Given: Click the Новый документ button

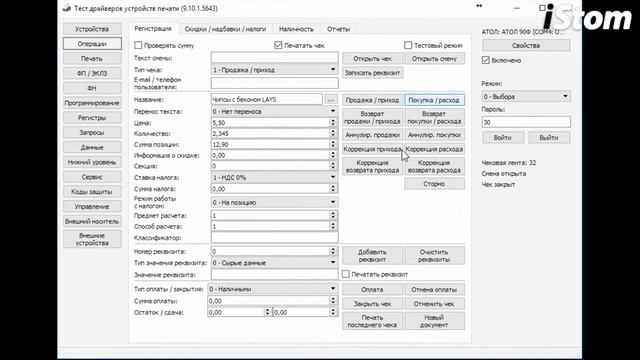Looking at the screenshot, I should tap(434, 321).
